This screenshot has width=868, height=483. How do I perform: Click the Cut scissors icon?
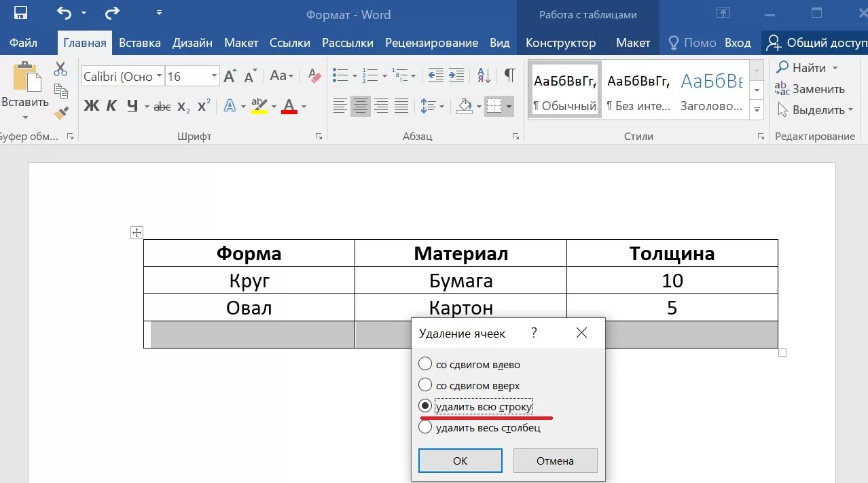pos(61,69)
